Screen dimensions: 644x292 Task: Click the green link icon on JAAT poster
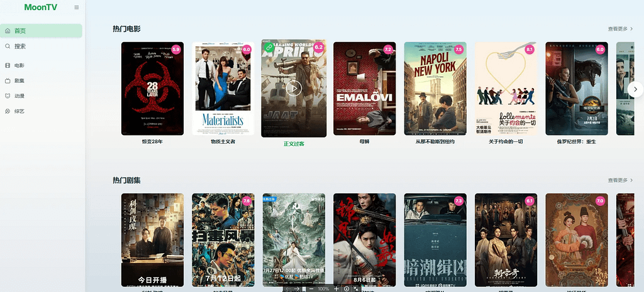269,47
